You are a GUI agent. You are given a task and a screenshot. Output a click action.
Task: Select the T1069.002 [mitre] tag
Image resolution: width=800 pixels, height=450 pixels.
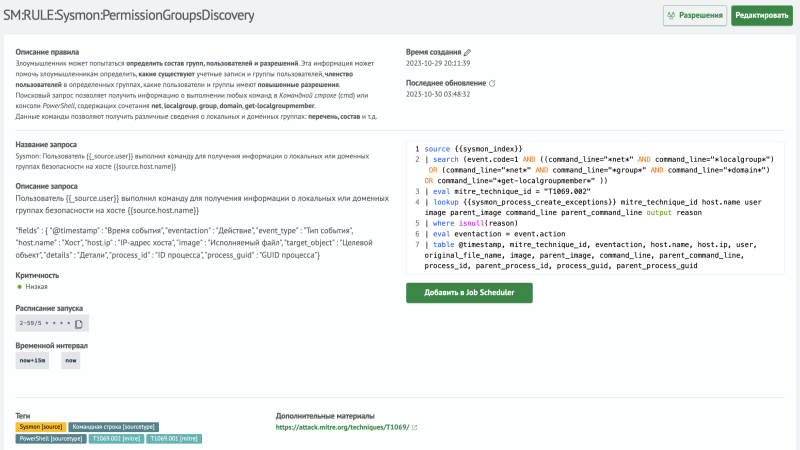(x=116, y=439)
